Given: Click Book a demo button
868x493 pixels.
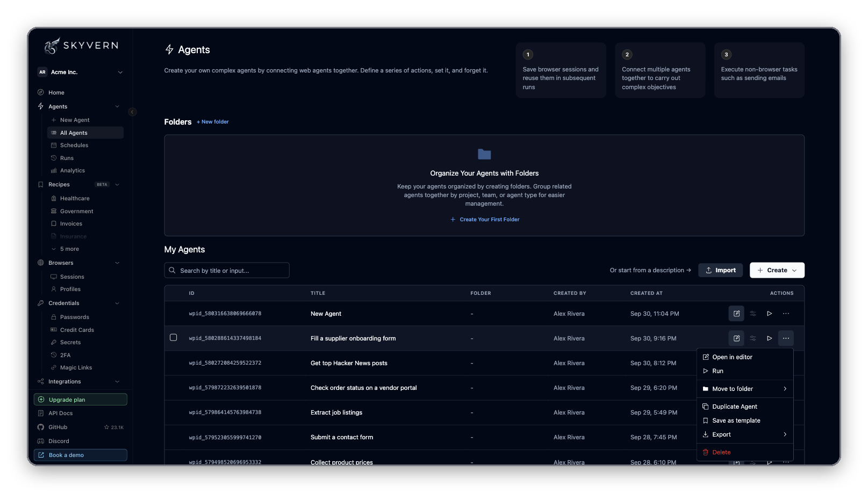Looking at the screenshot, I should pyautogui.click(x=81, y=455).
